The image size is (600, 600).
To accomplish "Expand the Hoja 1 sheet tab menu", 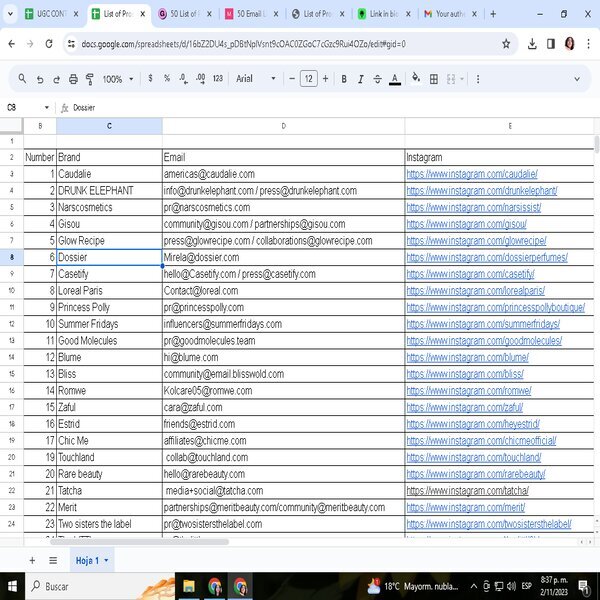I will [106, 561].
